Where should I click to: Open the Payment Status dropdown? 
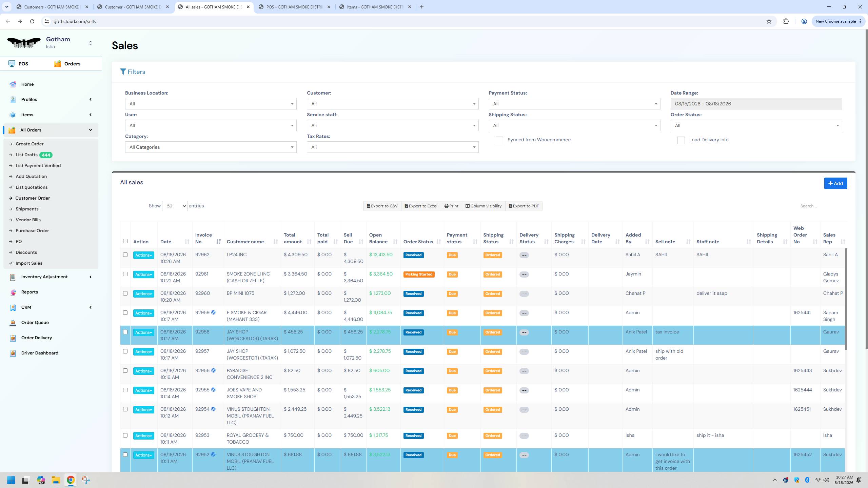point(574,104)
